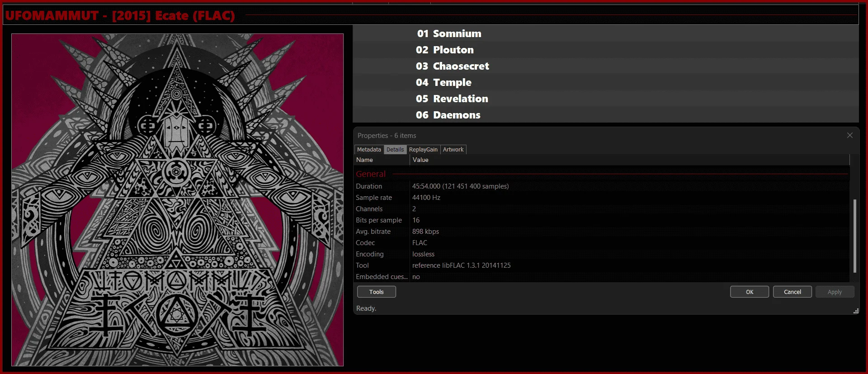Select track 06 Daemons

(x=605, y=115)
